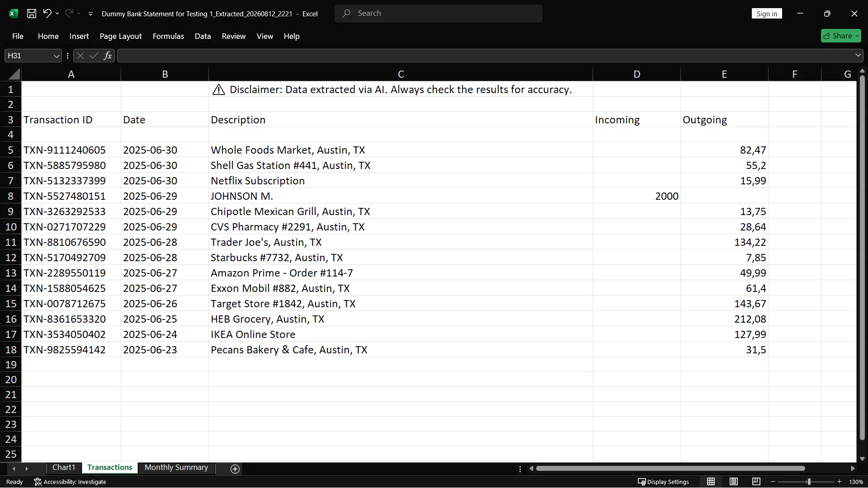Image resolution: width=868 pixels, height=488 pixels.
Task: Switch to Page Layout view icon
Action: (734, 482)
